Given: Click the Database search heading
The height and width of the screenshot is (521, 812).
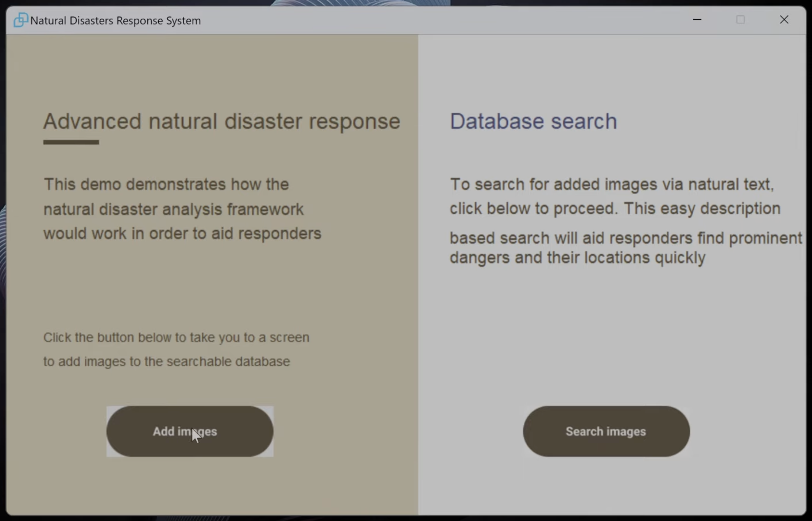Looking at the screenshot, I should [533, 121].
